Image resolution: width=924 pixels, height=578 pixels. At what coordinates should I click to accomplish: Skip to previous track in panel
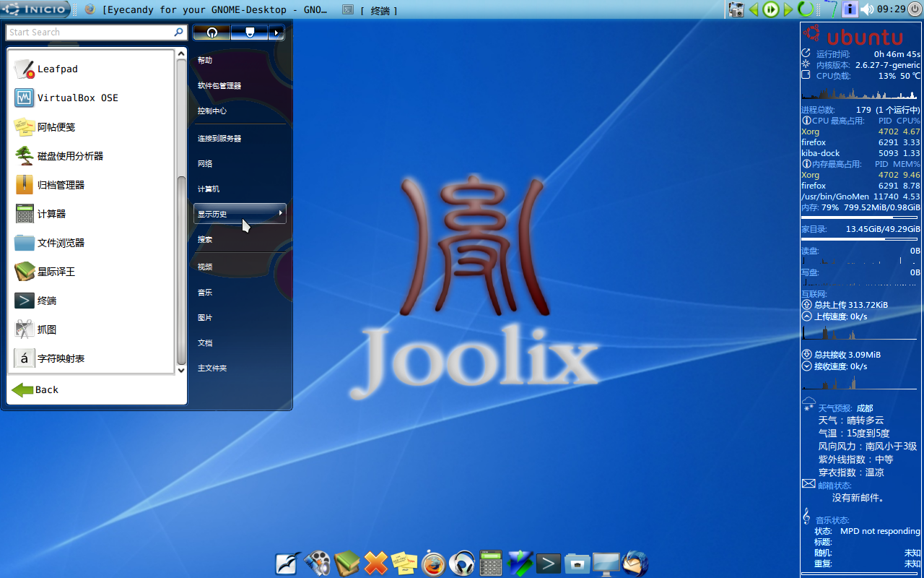pos(754,9)
